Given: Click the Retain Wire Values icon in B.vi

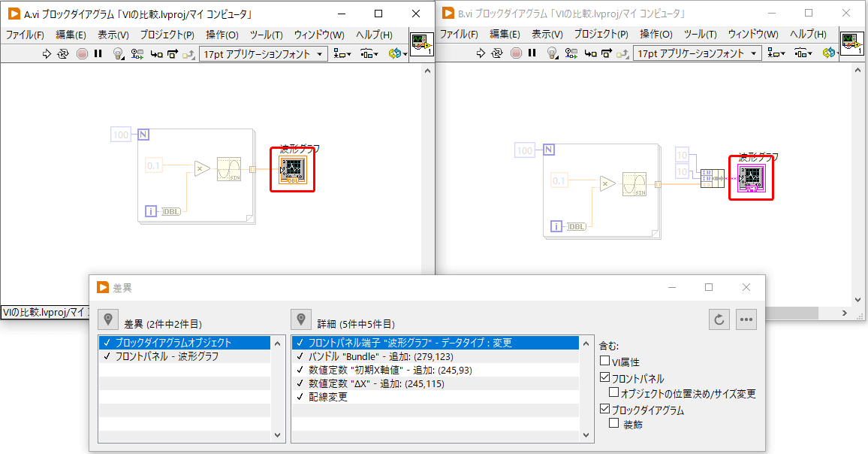Looking at the screenshot, I should tap(570, 54).
